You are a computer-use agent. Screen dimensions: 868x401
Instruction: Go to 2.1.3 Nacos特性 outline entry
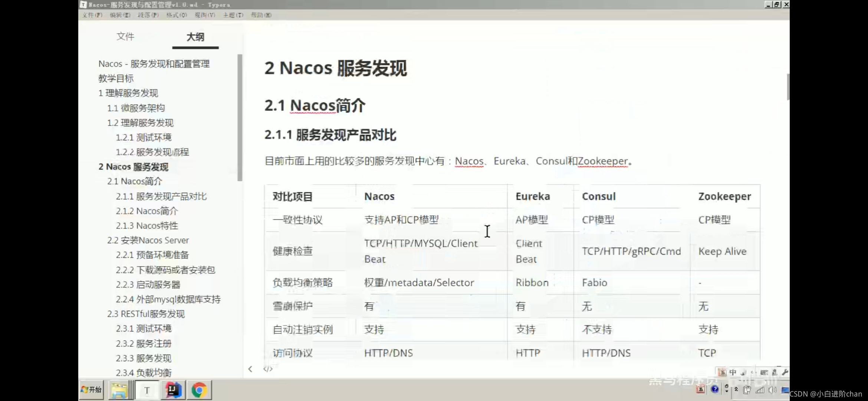(147, 225)
